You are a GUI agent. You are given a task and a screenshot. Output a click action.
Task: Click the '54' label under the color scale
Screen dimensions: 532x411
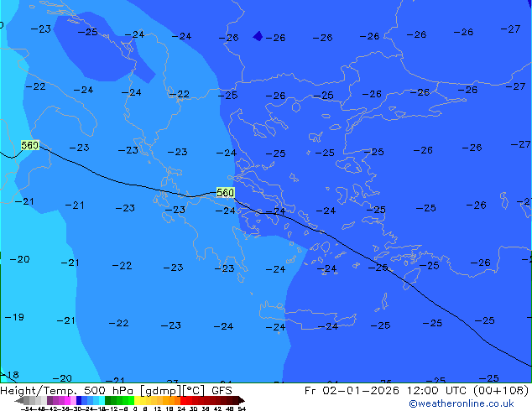point(242,408)
